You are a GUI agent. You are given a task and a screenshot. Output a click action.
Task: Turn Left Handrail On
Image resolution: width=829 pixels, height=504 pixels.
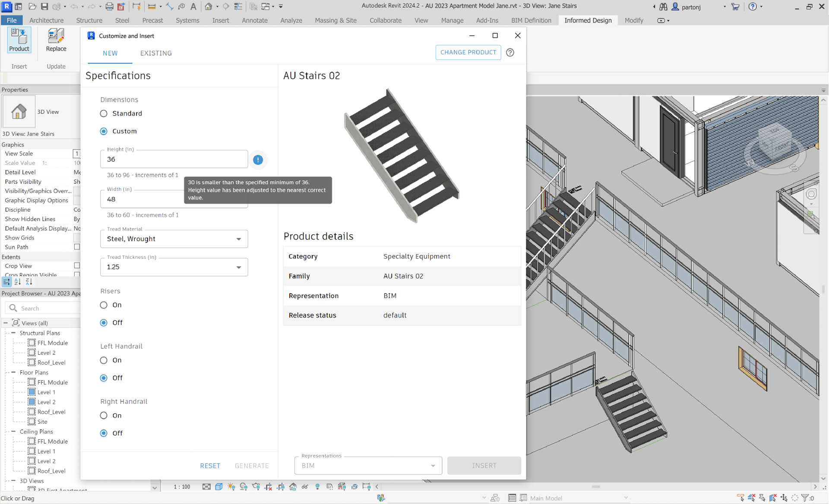tap(104, 360)
